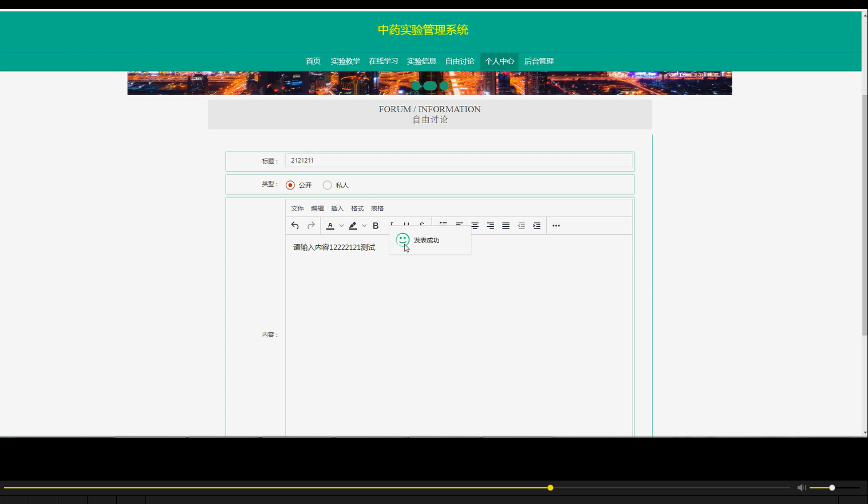
Task: Go to the 首页 link
Action: tap(313, 61)
